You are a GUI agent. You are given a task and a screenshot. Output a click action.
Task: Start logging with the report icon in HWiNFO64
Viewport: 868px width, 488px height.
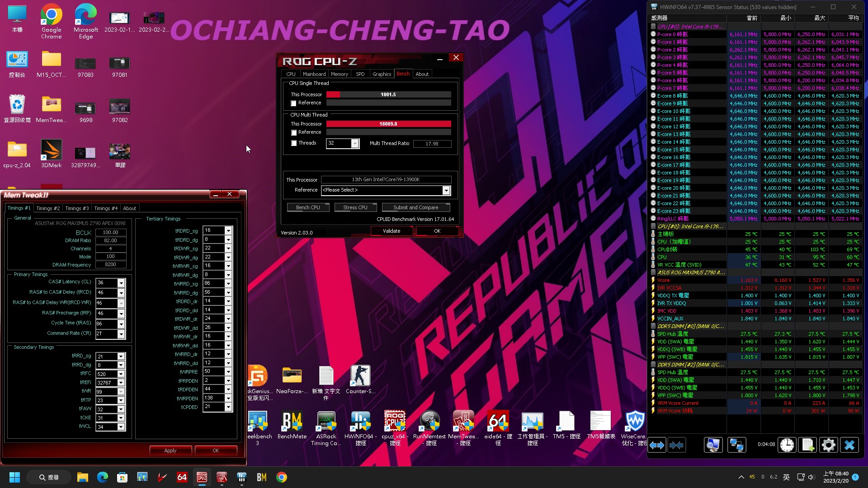807,445
